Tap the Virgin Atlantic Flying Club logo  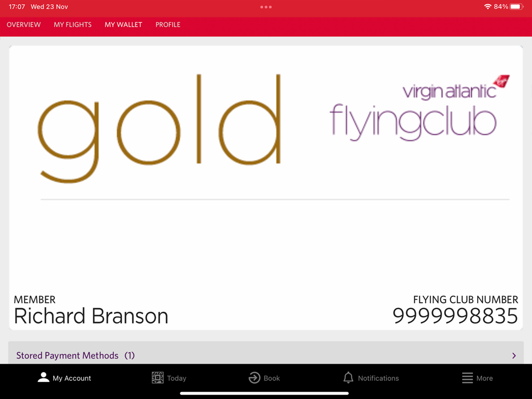[419, 107]
